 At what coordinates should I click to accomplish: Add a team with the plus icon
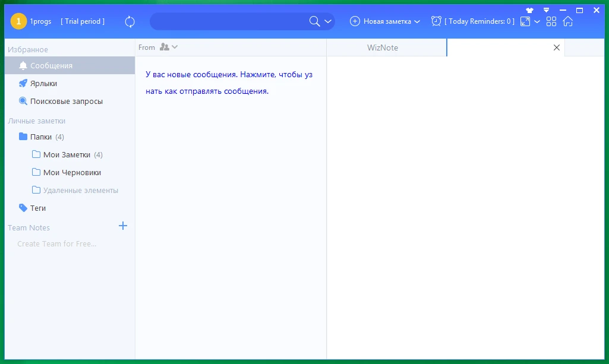[x=123, y=226]
